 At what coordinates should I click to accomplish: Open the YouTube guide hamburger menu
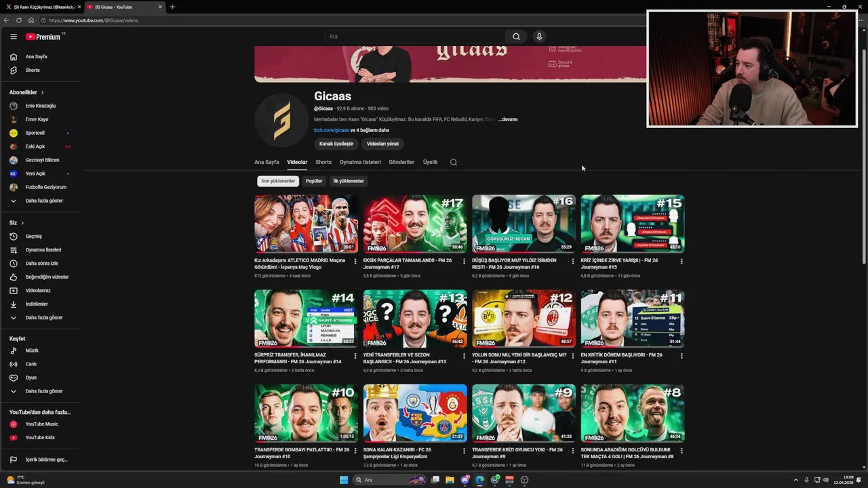[13, 37]
